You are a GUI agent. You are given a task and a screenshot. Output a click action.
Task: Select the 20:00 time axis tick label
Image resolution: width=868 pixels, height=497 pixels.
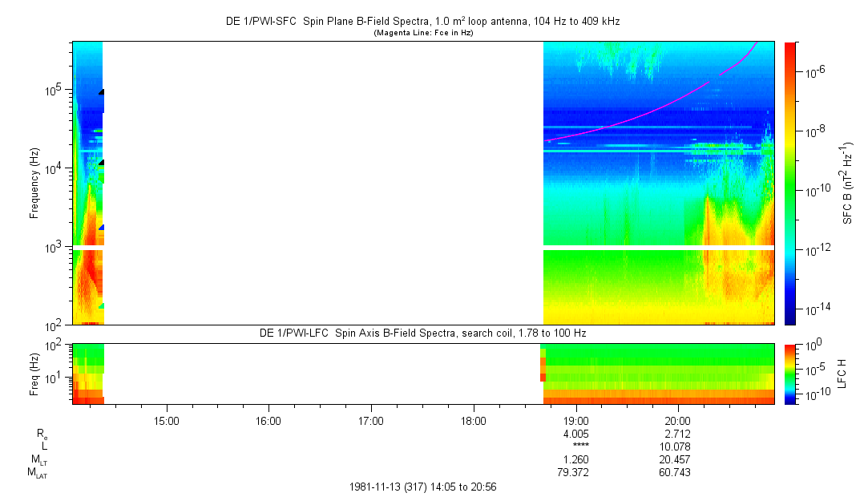(x=678, y=419)
